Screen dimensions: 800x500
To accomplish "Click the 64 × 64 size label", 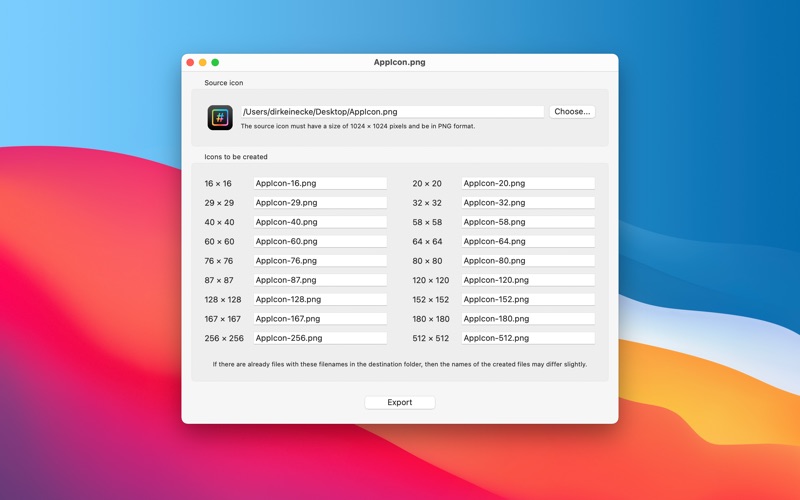I will (x=427, y=241).
